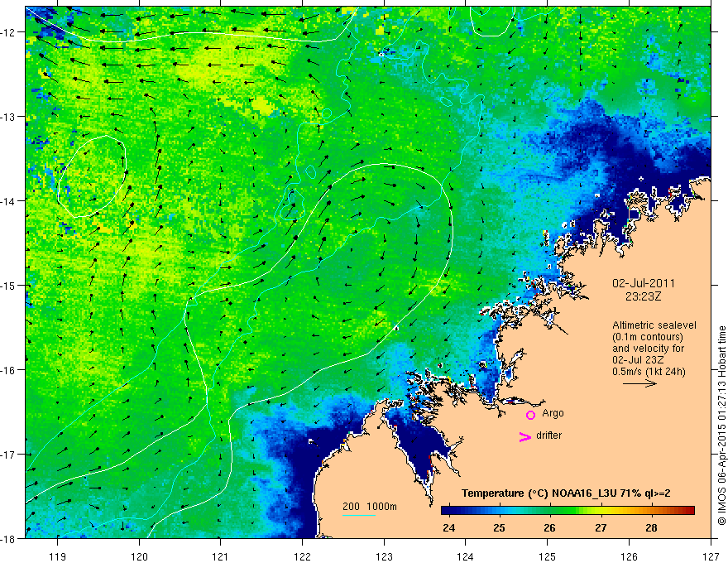Viewport: 728px width, 563px height.
Task: Click the temperature color bar at 28
Action: pyautogui.click(x=651, y=510)
